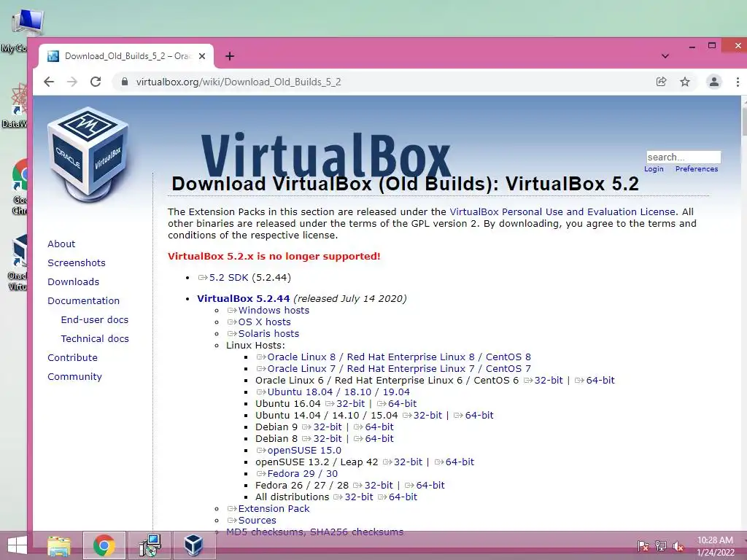This screenshot has width=747, height=560.
Task: Download the Extension Pack
Action: point(268,508)
